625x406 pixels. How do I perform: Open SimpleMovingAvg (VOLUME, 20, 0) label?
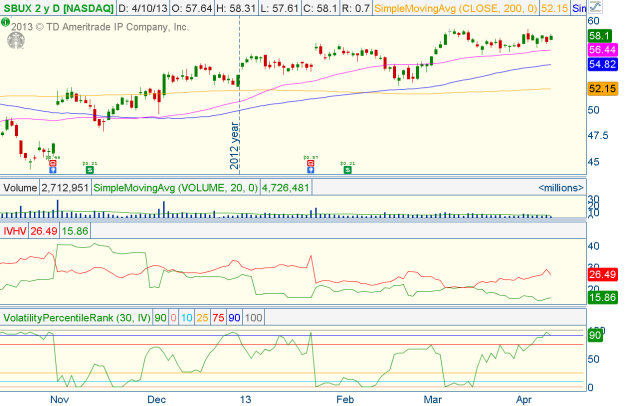[173, 187]
